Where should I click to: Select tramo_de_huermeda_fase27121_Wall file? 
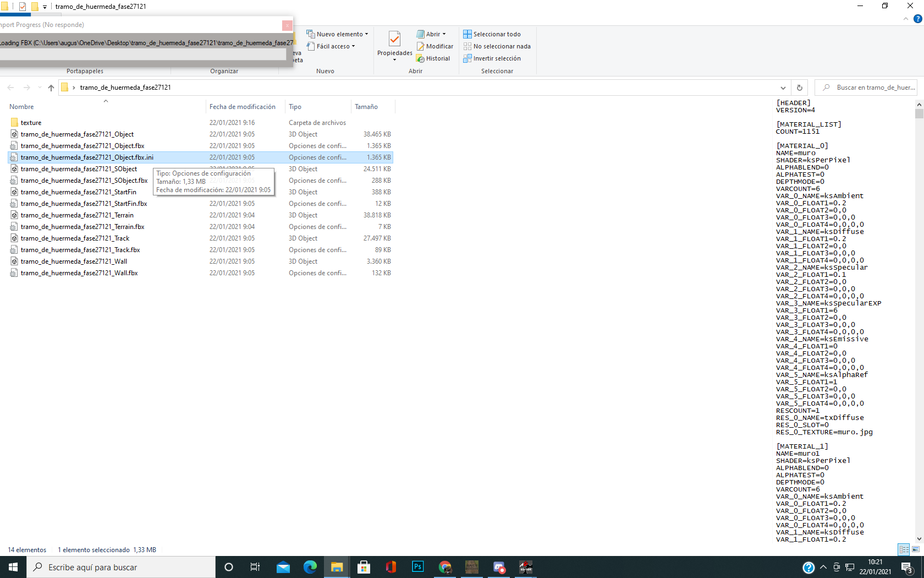click(201, 261)
